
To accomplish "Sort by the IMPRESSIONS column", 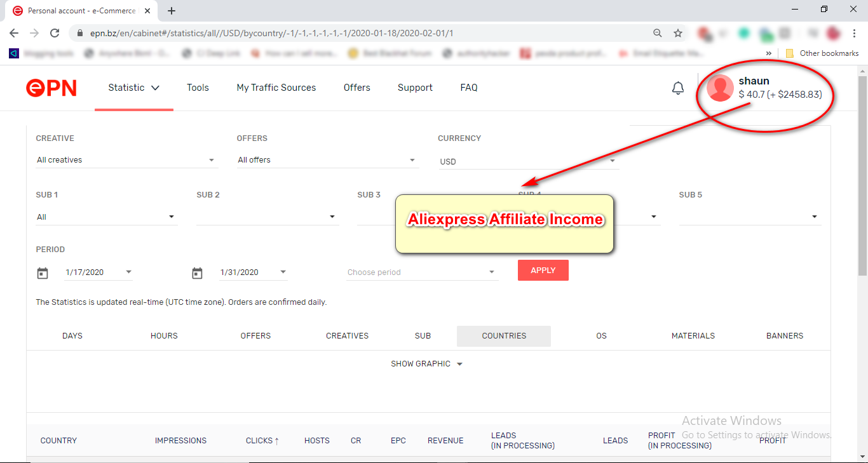I will (x=180, y=441).
